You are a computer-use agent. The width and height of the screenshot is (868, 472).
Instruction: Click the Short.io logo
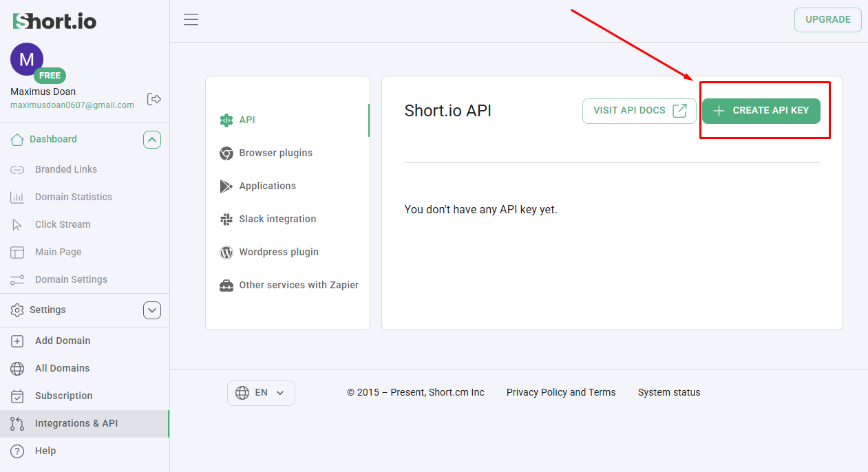[x=54, y=21]
